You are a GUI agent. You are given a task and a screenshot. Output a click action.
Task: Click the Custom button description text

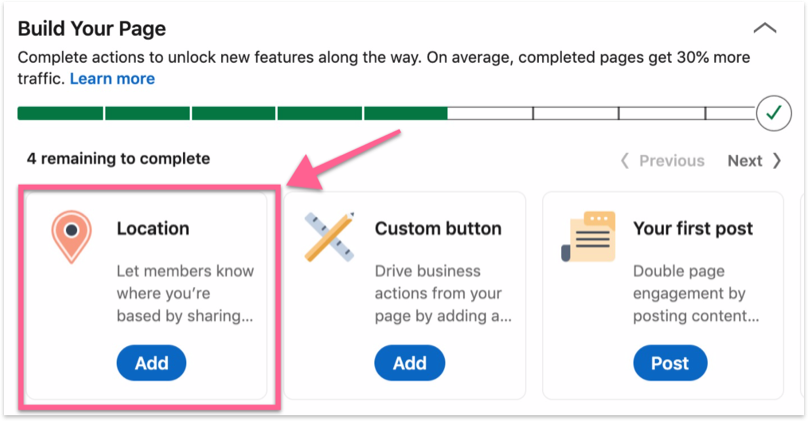pyautogui.click(x=443, y=293)
